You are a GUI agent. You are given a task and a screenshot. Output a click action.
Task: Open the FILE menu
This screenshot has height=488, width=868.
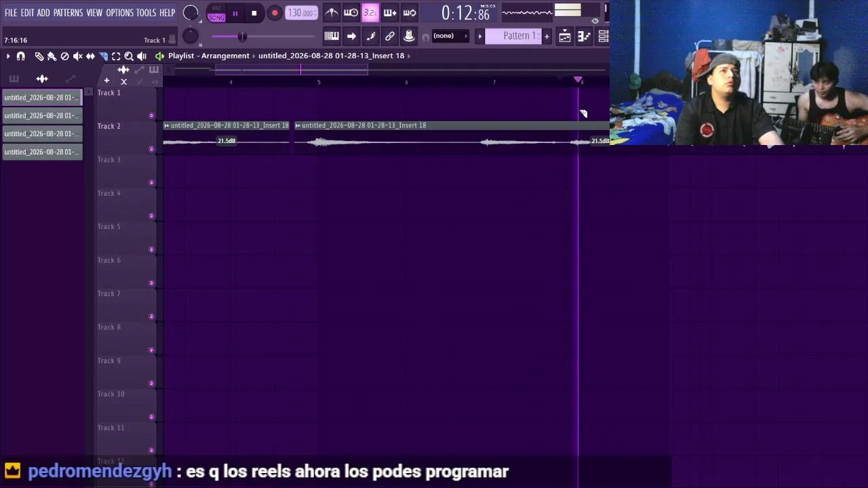tap(11, 13)
